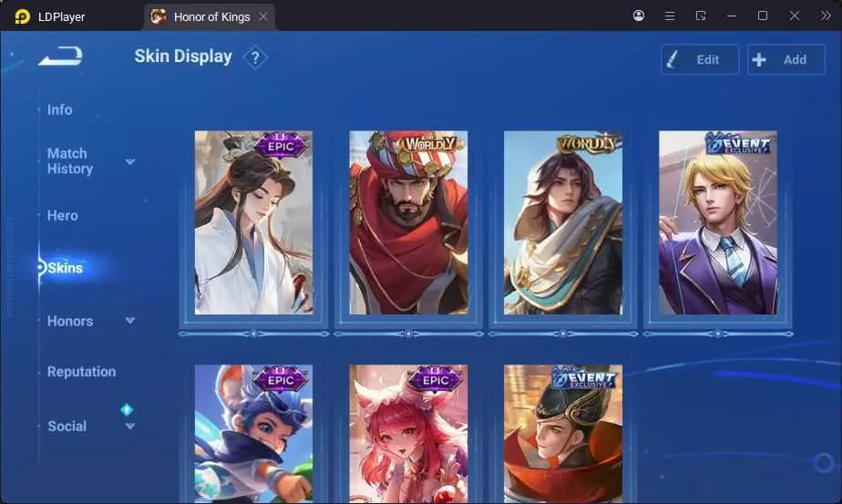Open the Reputation section
Viewport: 842px width, 504px height.
coord(81,371)
